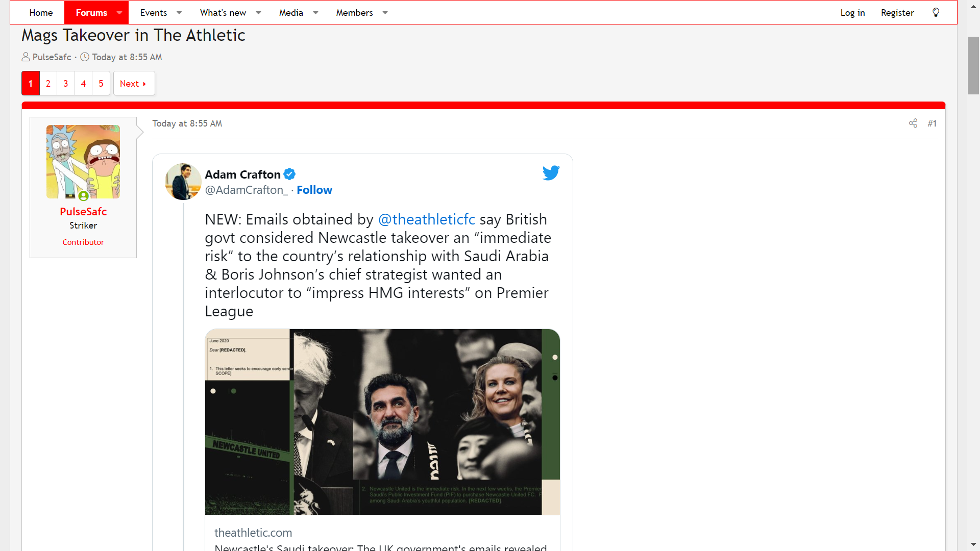Click the article preview image in tweet
The image size is (980, 551).
[x=382, y=422]
